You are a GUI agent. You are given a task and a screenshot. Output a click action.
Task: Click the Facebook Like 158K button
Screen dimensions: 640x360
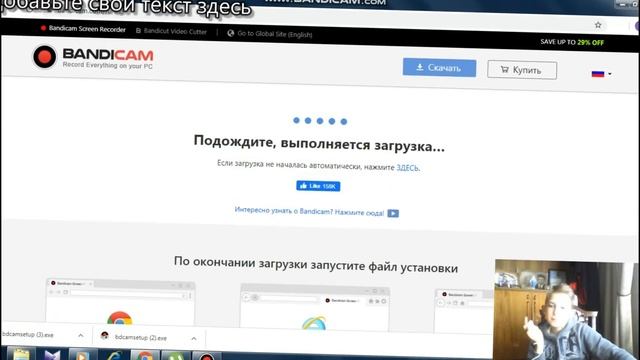coord(318,186)
